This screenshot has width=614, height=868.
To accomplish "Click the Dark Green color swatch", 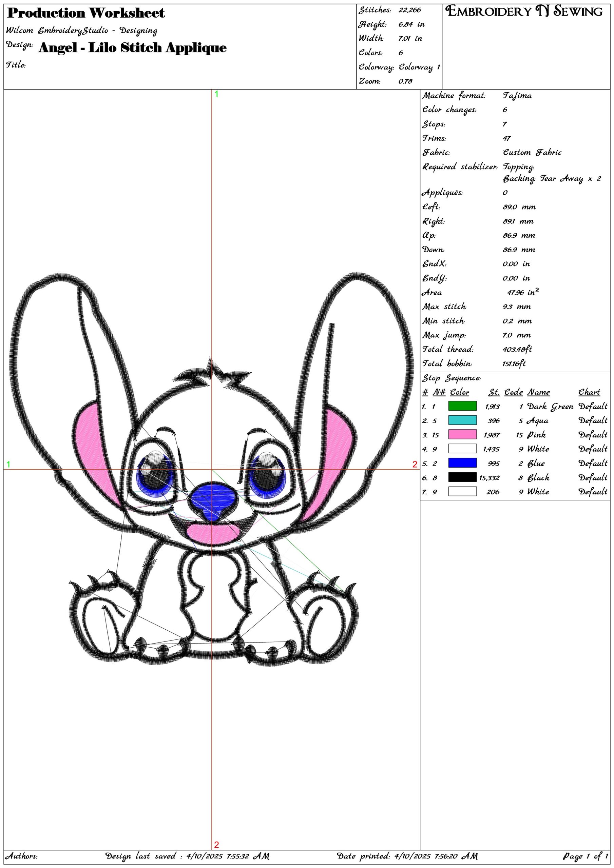I will tap(462, 406).
